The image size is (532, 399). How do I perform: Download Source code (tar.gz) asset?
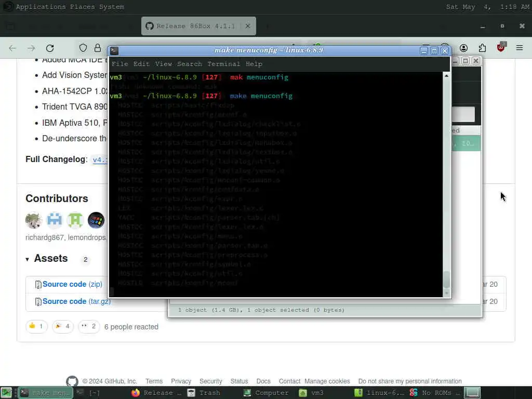tap(76, 301)
